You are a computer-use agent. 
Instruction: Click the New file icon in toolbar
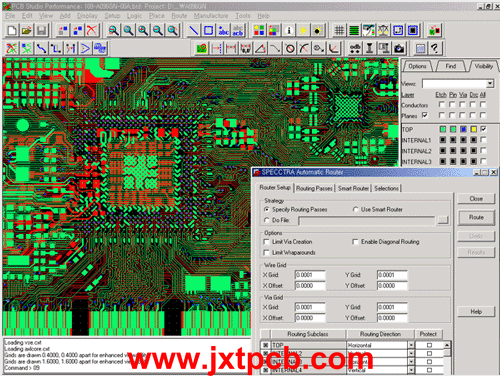(12, 30)
